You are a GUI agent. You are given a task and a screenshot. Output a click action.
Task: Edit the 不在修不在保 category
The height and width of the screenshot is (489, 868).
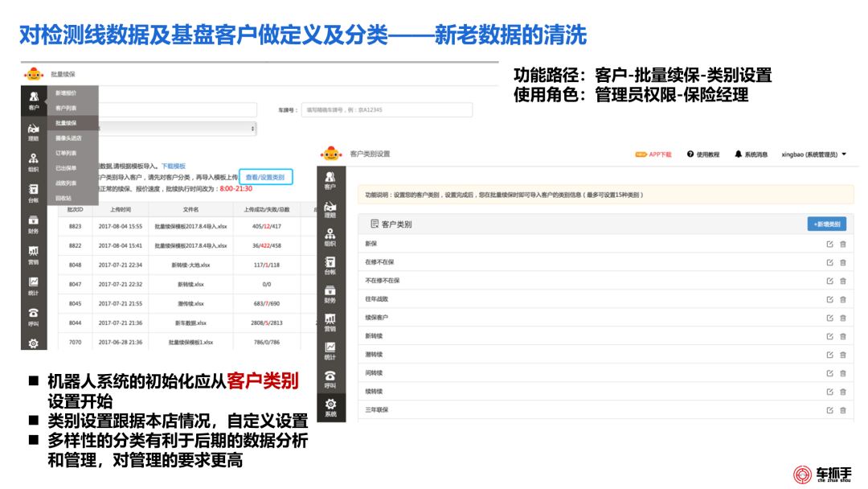click(829, 281)
